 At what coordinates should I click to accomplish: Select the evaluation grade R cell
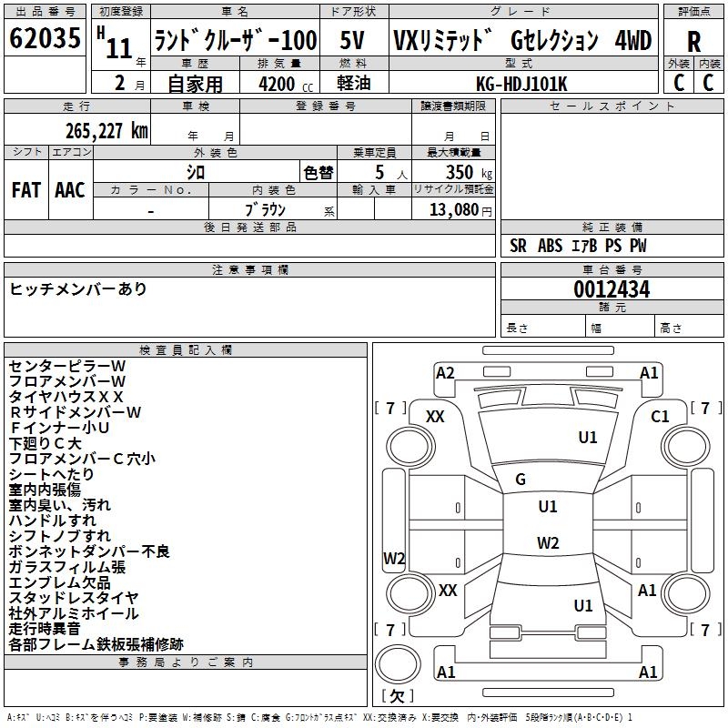click(693, 41)
